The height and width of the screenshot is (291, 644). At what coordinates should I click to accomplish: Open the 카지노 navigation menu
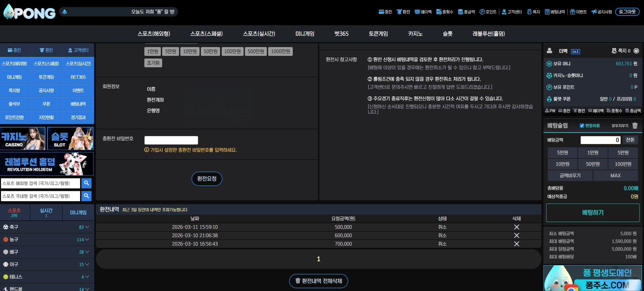(x=415, y=34)
